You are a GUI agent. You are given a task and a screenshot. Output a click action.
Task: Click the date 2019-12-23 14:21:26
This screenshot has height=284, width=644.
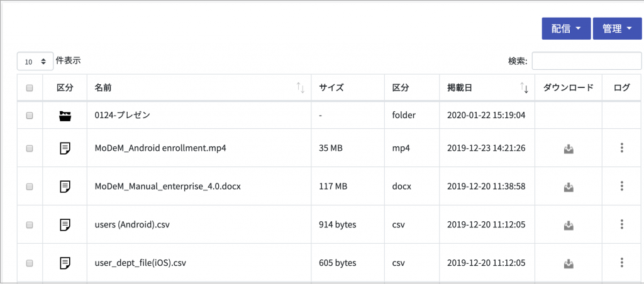[486, 148]
